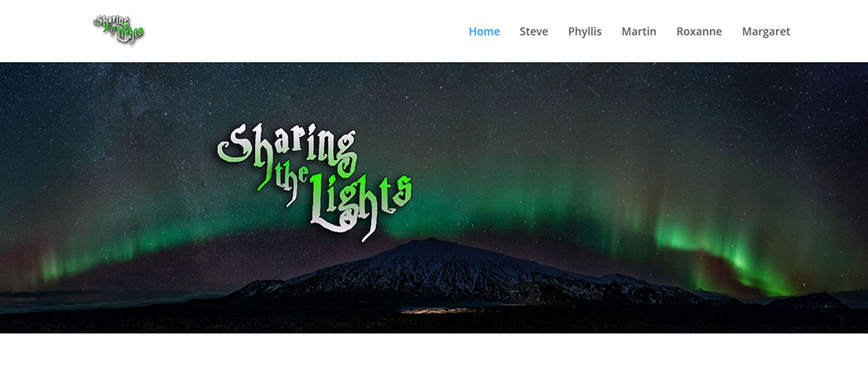Select Martin in the navigation bar
The width and height of the screenshot is (868, 379).
coord(639,32)
